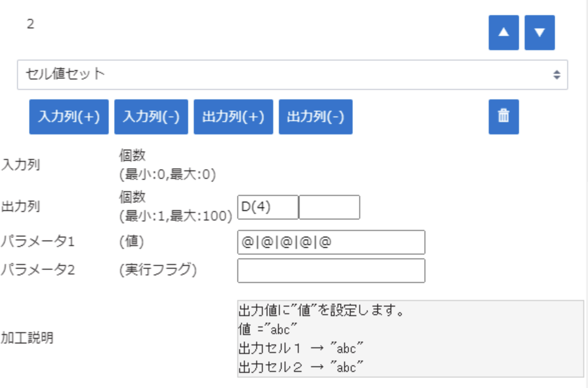The image size is (588, 388).
Task: Delete this step with the trash icon
Action: pyautogui.click(x=503, y=116)
